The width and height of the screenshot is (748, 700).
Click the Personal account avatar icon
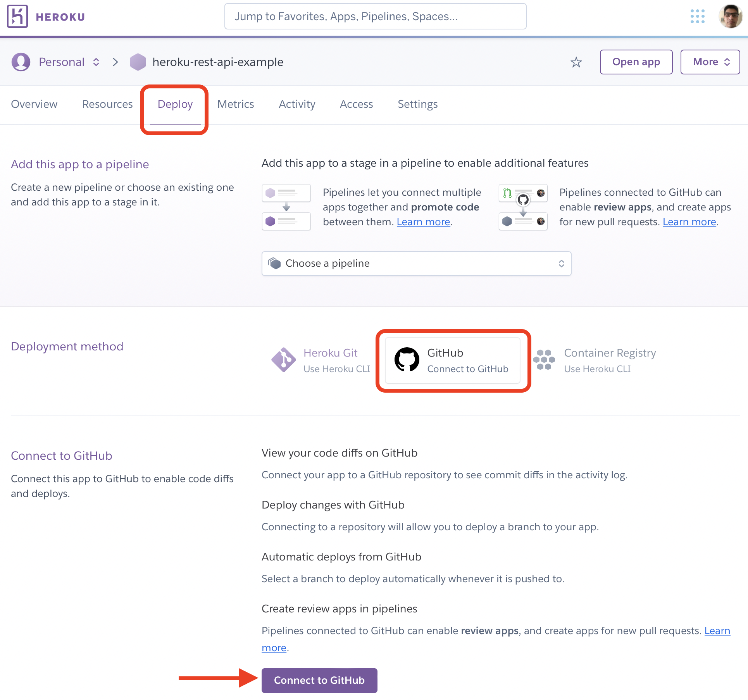(x=21, y=62)
